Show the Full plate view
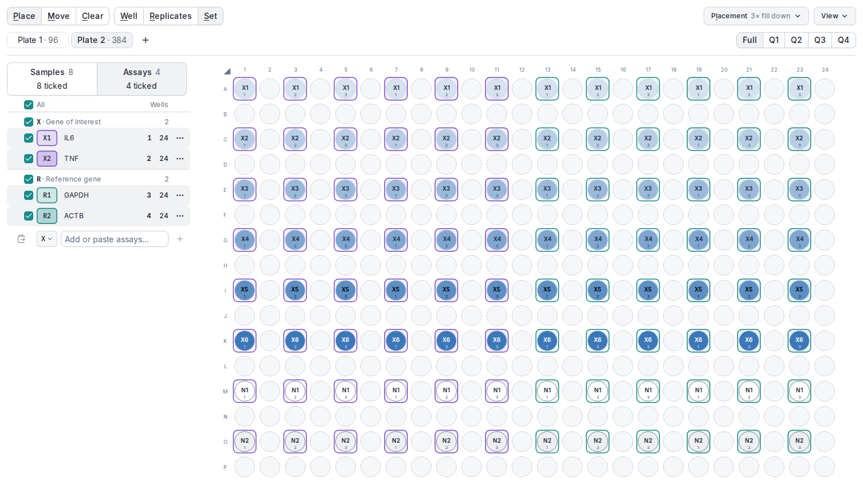The image size is (863, 504). tap(750, 40)
